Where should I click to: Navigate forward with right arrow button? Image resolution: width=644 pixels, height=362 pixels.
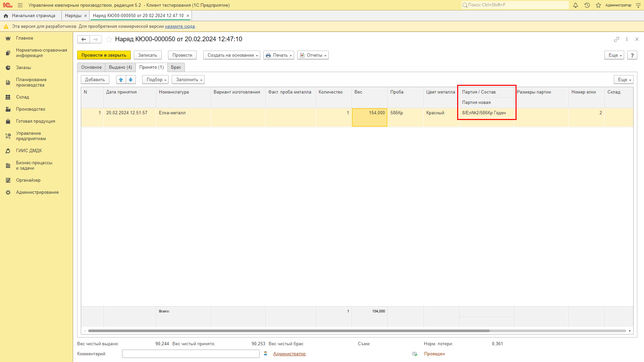(96, 40)
